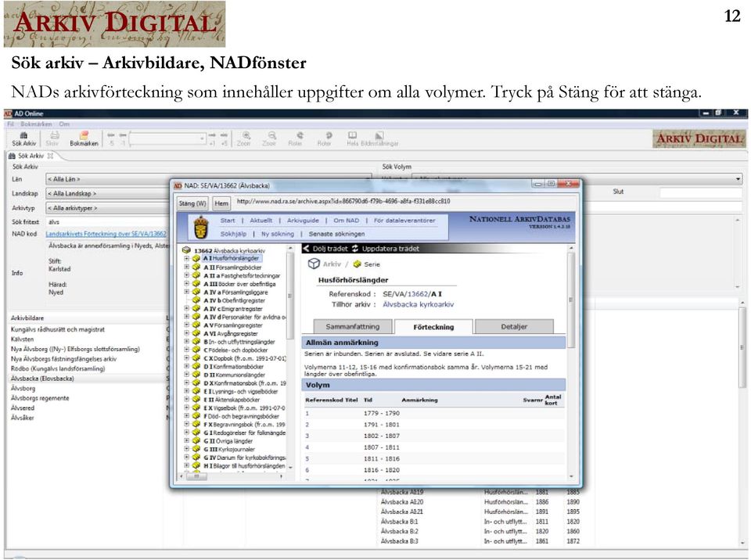Open the Landskap dropdown
Image resolution: width=751 pixels, height=560 pixels.
pyautogui.click(x=108, y=193)
